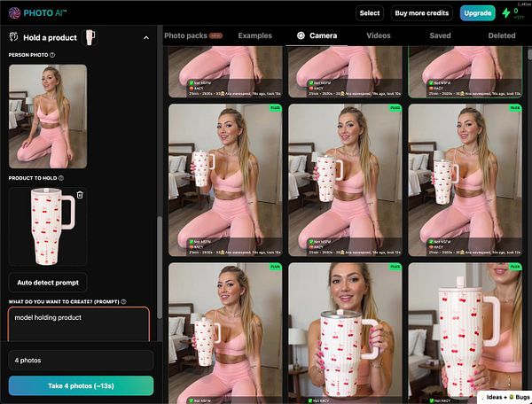This screenshot has height=404, width=532.
Task: Click the cup thumbnail beside Hold a product
Action: tap(90, 37)
